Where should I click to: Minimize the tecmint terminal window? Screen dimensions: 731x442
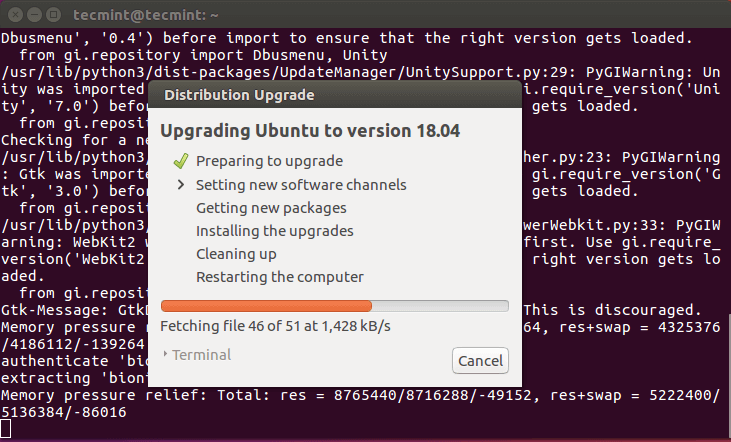click(x=33, y=14)
